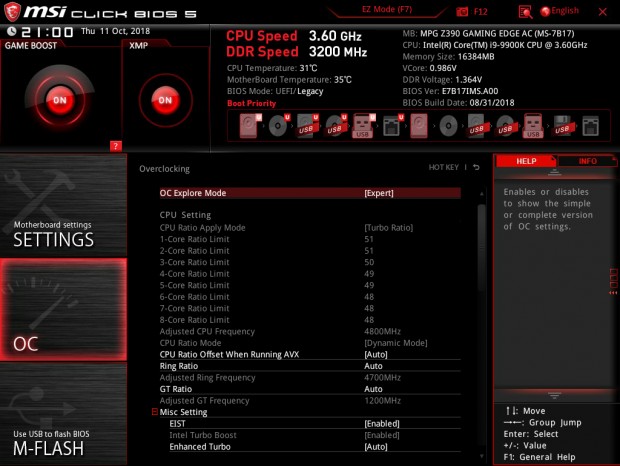Select the legacy hard disk boot icon
Viewport: 620px width, 466px height.
coord(419,126)
